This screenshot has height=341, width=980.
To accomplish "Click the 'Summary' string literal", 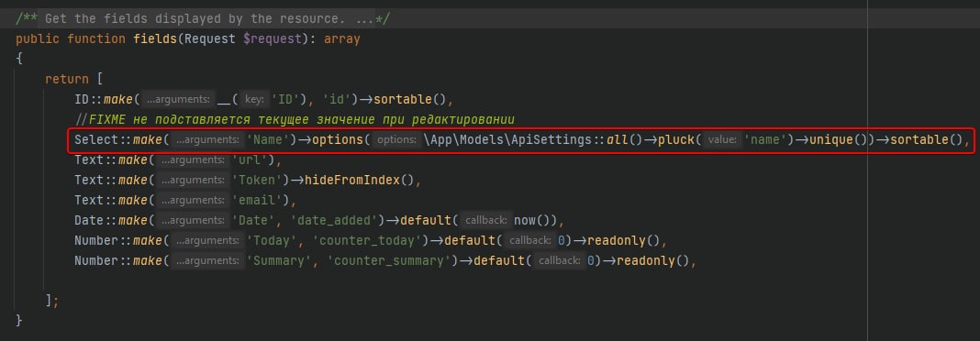I will click(279, 260).
